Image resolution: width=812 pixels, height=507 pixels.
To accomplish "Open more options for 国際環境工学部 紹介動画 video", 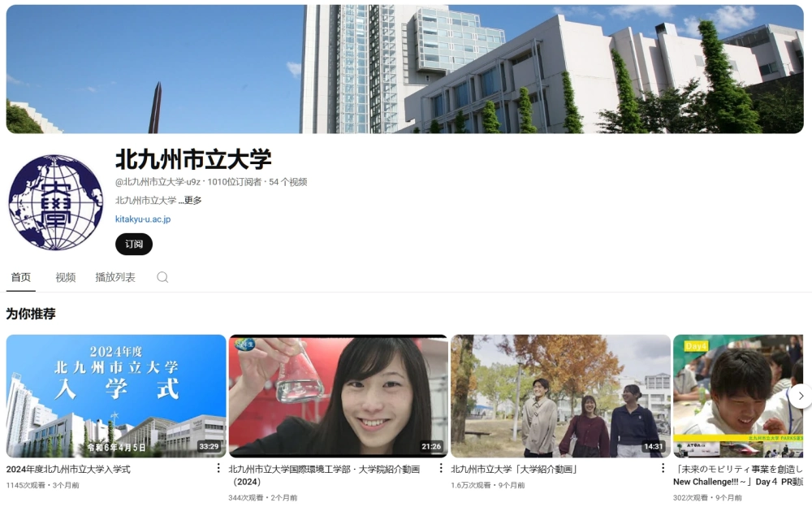I will coord(441,468).
